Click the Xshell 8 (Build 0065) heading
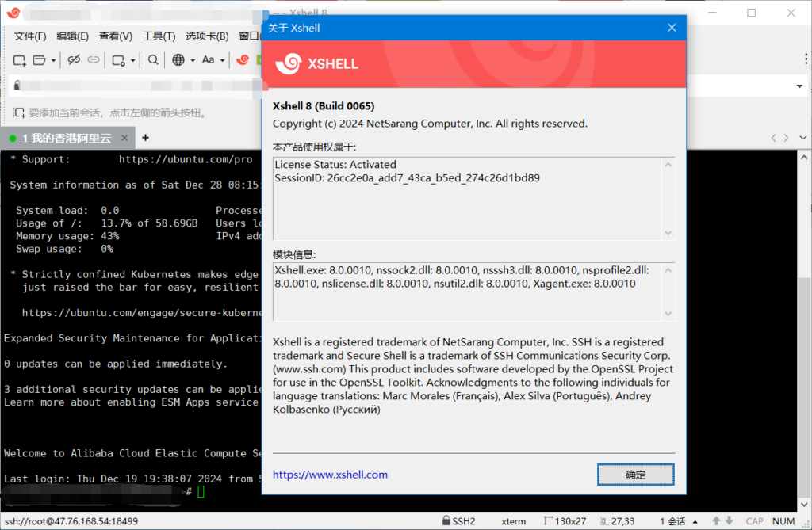Screen dimensions: 812x530 324,106
